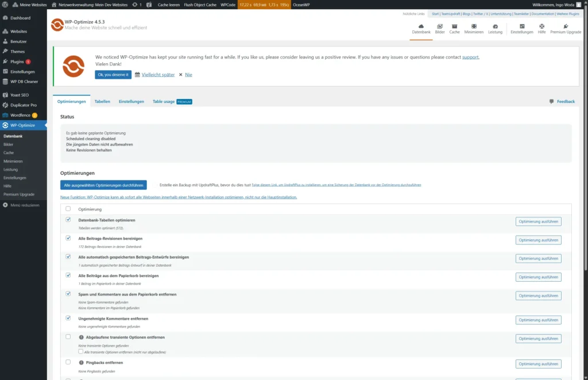Screen dimensions: 588x380
Task: Switch to the Tabellen tab
Action: [x=102, y=101]
